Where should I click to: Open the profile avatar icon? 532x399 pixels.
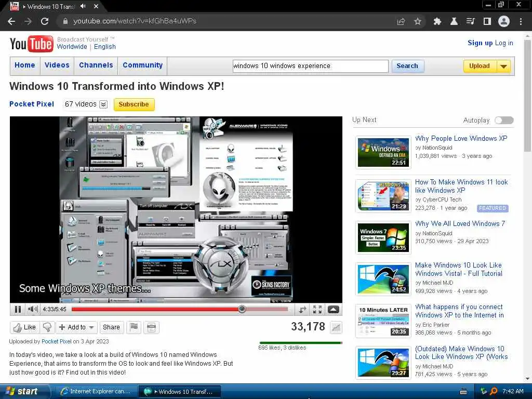click(504, 21)
